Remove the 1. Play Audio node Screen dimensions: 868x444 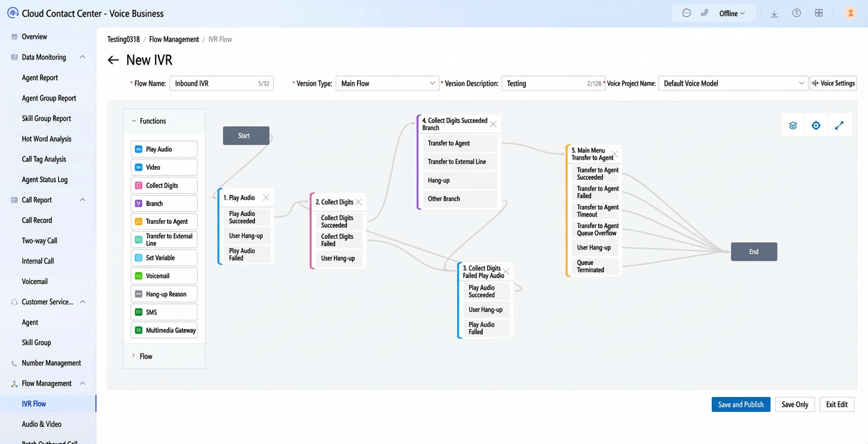click(x=266, y=197)
